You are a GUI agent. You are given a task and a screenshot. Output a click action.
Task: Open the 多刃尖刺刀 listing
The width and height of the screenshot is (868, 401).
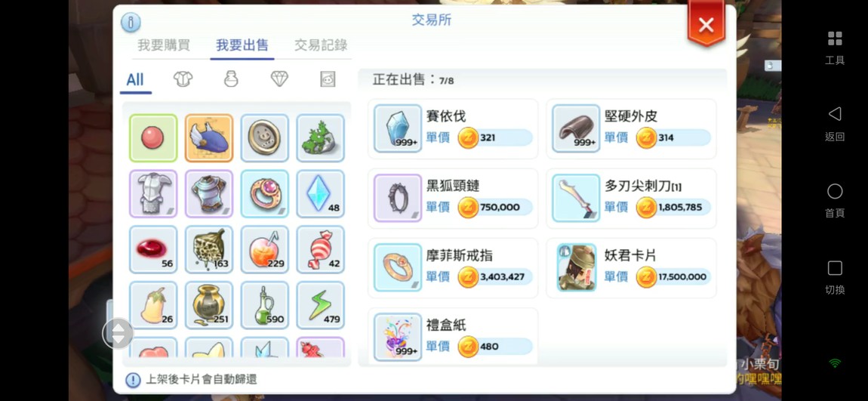[x=631, y=199]
